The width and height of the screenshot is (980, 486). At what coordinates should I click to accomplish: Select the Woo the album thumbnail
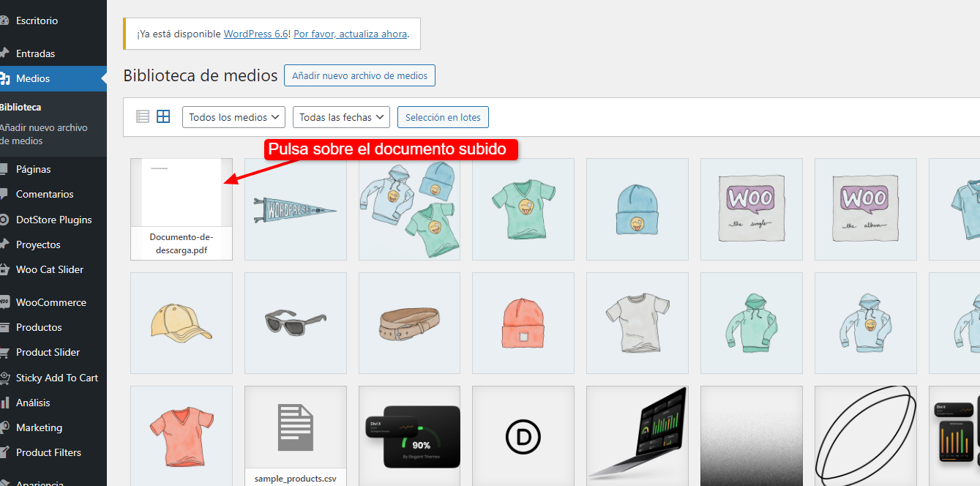point(866,209)
